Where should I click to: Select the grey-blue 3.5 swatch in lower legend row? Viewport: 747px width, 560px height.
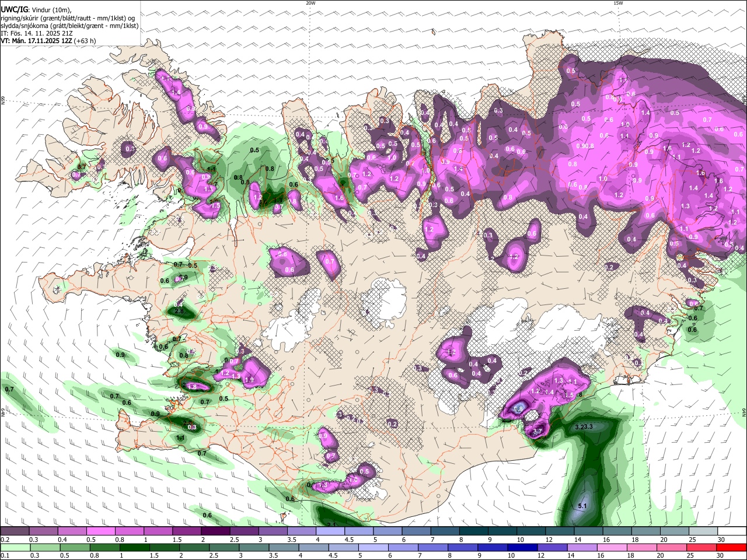pos(284,548)
